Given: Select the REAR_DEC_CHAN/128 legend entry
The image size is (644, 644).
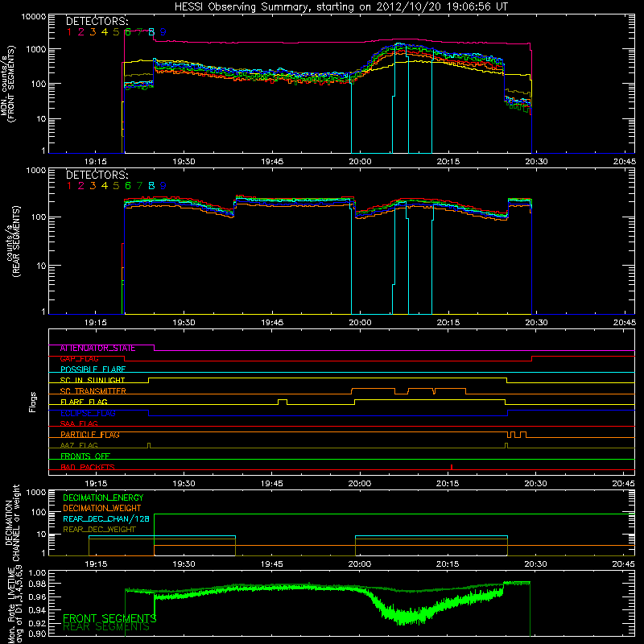Looking at the screenshot, I should pyautogui.click(x=106, y=519).
